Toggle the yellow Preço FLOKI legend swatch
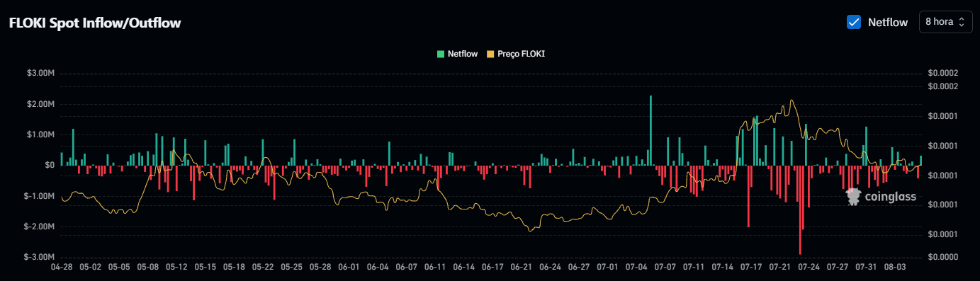This screenshot has width=980, height=281. coord(490,54)
